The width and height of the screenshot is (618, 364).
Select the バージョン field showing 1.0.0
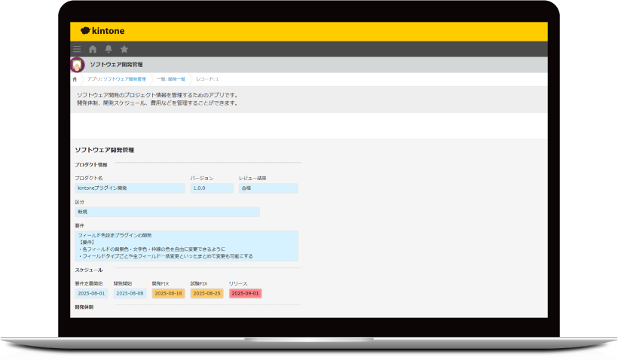[x=211, y=188]
